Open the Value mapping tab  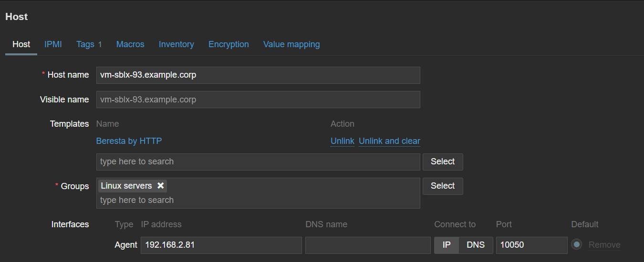[291, 44]
